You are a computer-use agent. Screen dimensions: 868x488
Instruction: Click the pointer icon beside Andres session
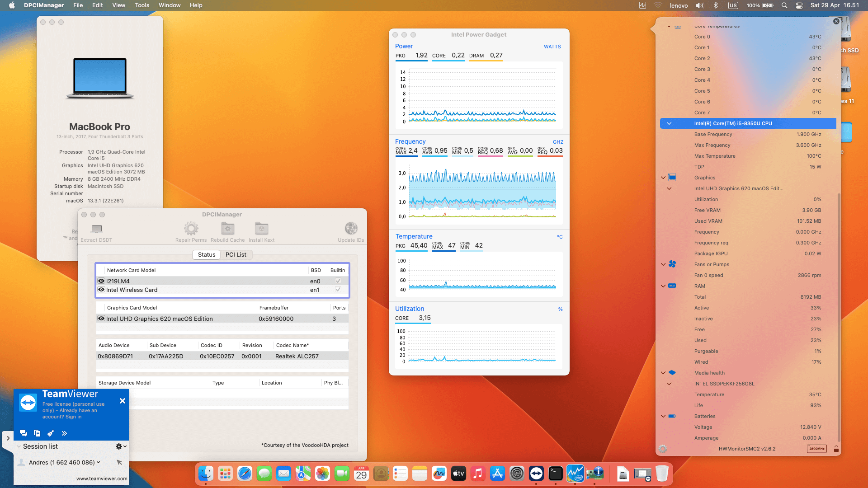pyautogui.click(x=119, y=462)
